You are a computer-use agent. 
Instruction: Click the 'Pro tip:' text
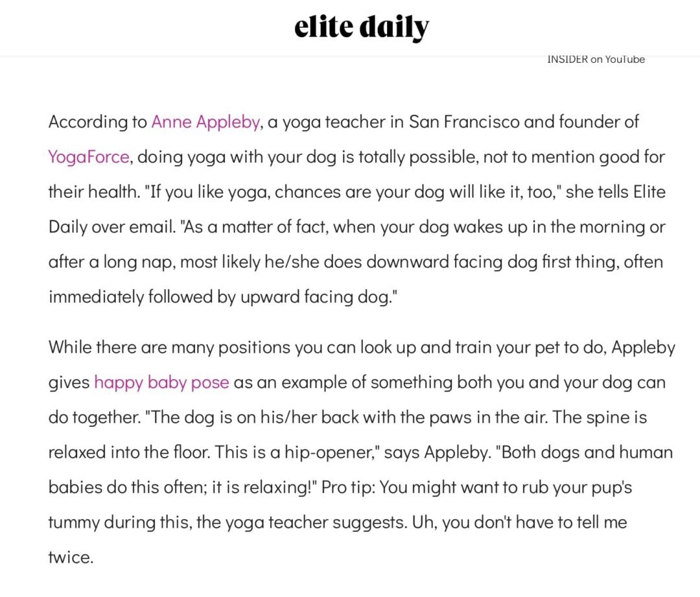(348, 487)
